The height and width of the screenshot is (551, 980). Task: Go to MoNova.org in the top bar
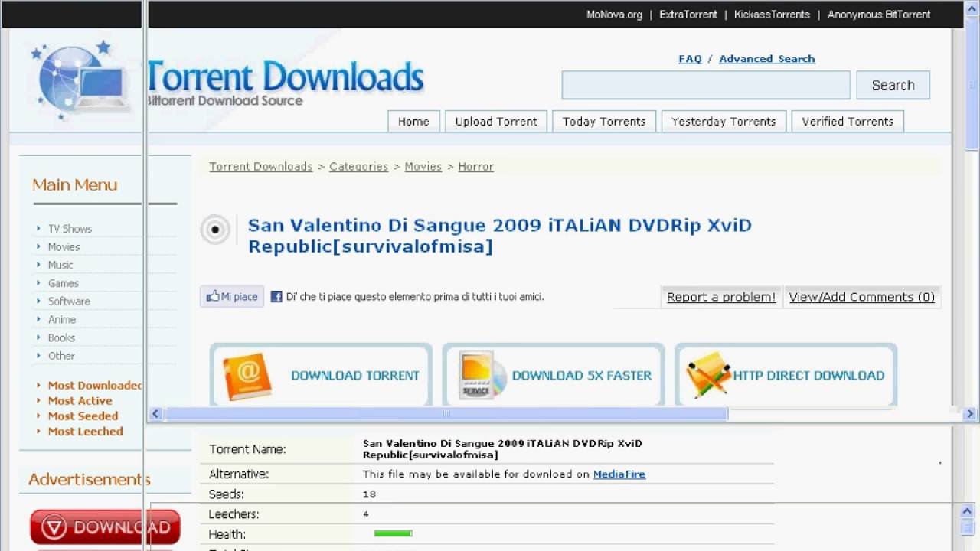[x=614, y=15]
